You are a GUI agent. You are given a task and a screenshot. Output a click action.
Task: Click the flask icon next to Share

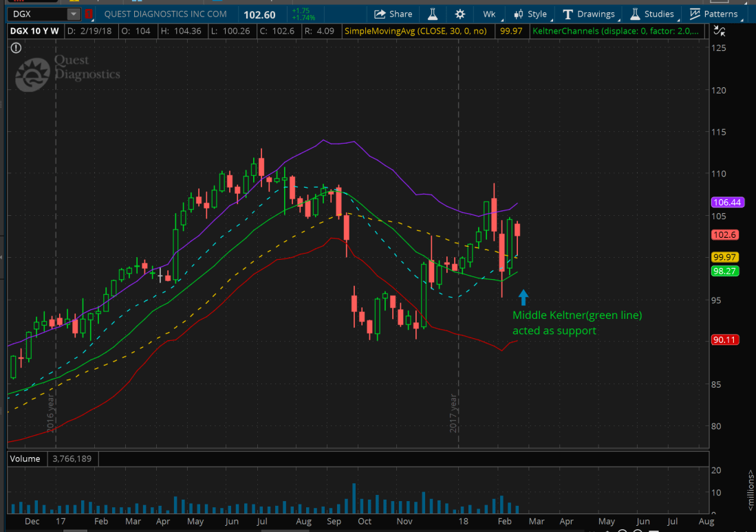tap(433, 14)
